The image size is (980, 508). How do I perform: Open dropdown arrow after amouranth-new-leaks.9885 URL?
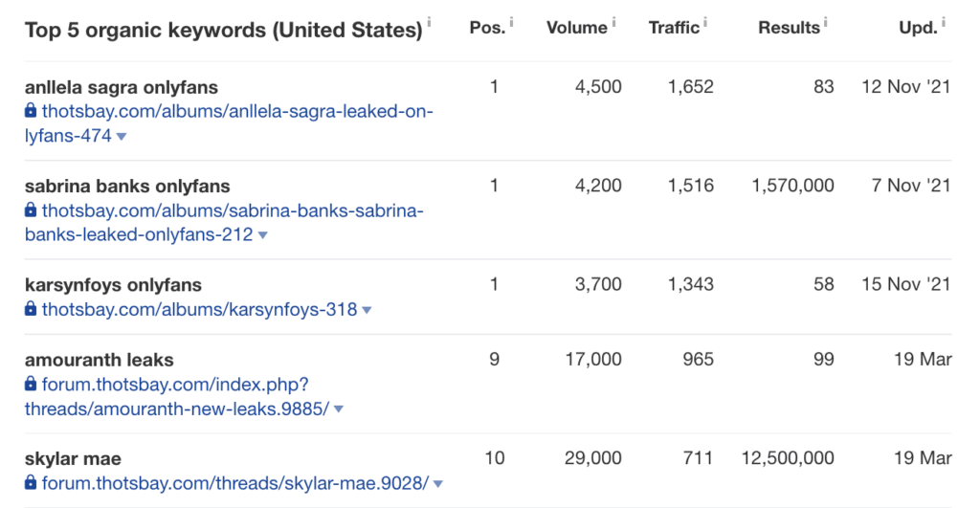pyautogui.click(x=339, y=409)
